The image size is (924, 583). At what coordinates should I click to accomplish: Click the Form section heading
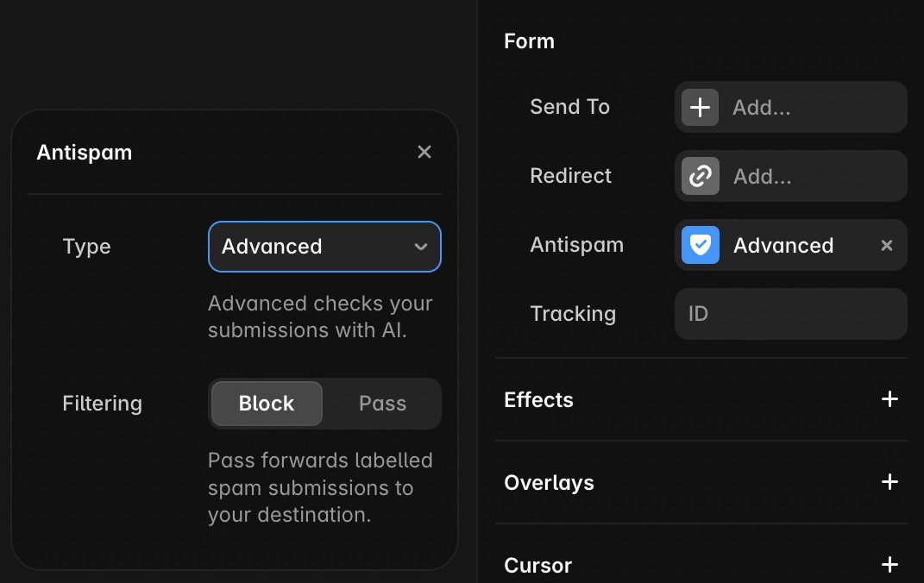pyautogui.click(x=529, y=41)
